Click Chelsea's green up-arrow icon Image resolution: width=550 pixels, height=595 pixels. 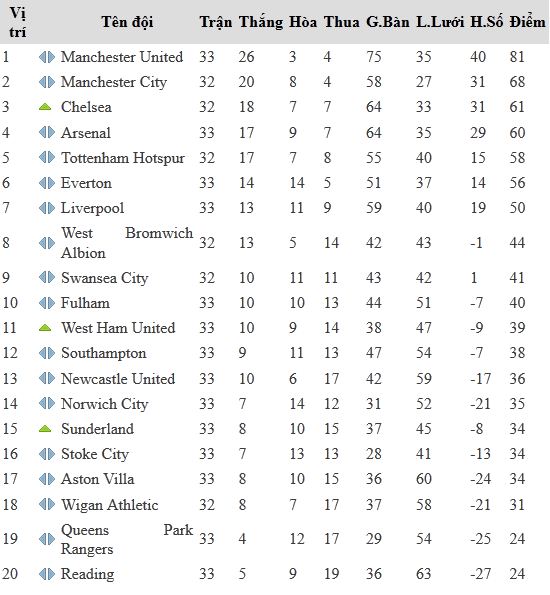[x=45, y=107]
